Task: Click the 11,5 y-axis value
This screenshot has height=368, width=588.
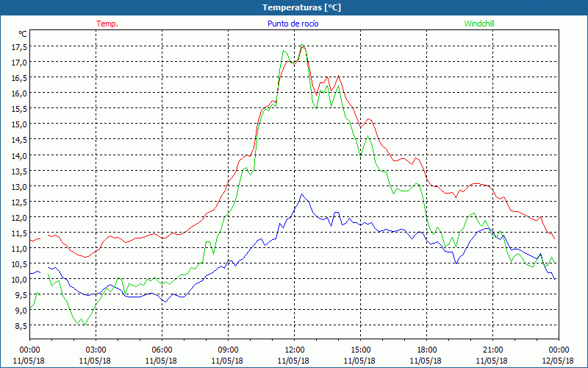Action: pyautogui.click(x=20, y=233)
